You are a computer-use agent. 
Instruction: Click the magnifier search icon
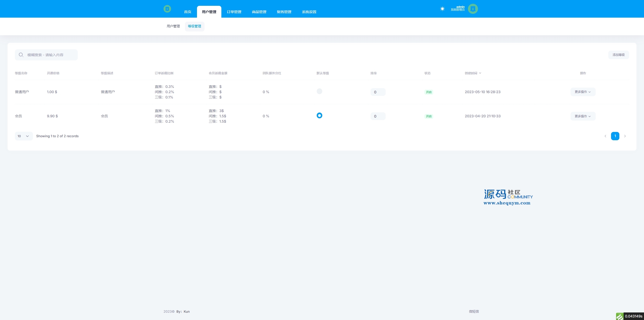coord(21,55)
